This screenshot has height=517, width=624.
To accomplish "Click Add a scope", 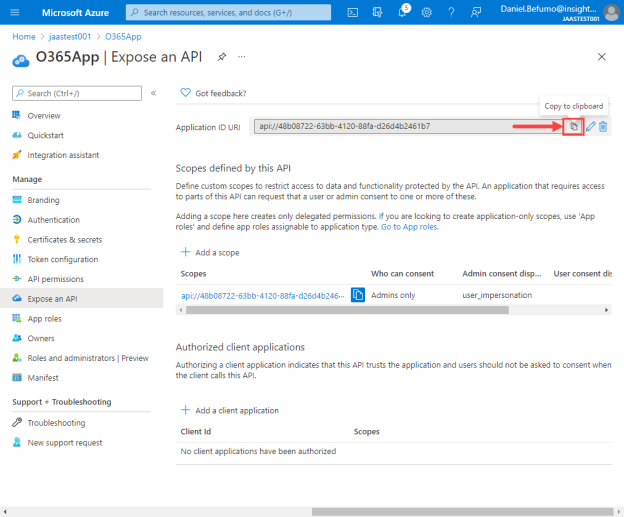I will coord(217,252).
